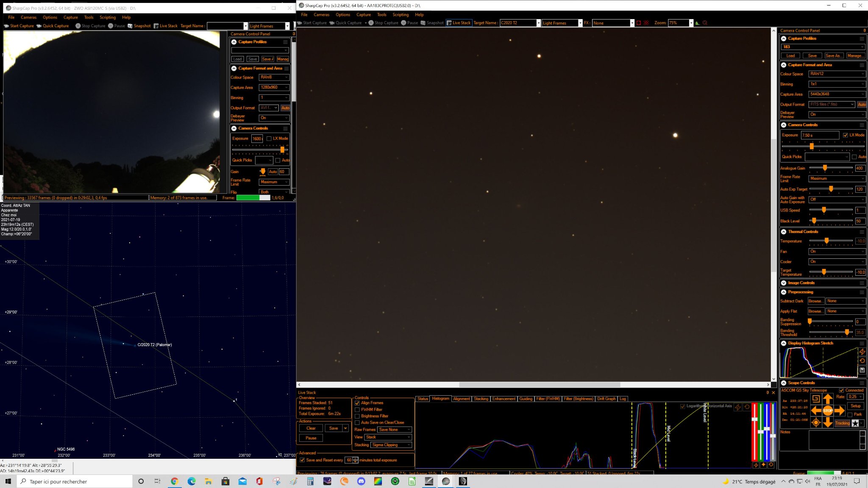
Task: Click Save As... in right Capture Profiles
Action: (833, 56)
